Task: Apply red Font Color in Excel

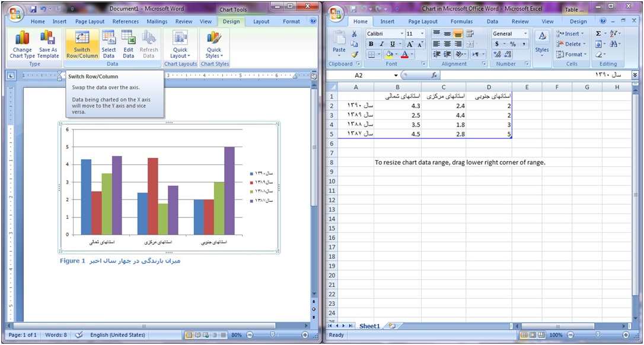Action: (x=405, y=54)
